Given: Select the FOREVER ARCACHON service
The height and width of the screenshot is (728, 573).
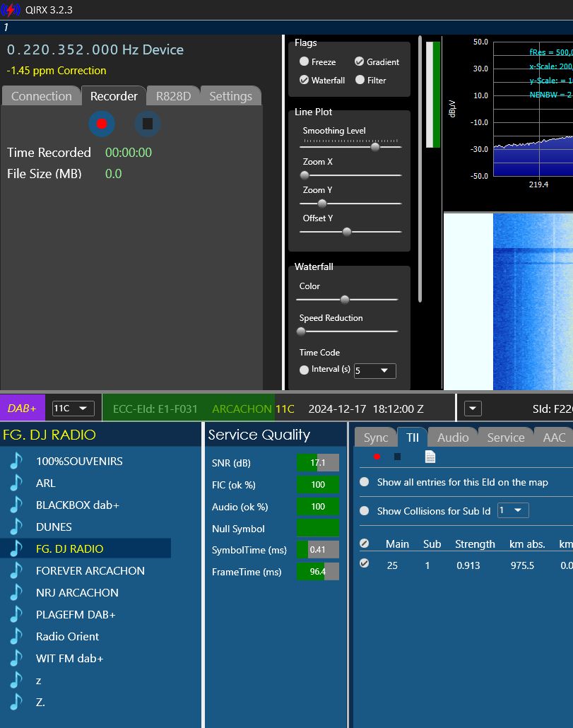Looking at the screenshot, I should [90, 570].
